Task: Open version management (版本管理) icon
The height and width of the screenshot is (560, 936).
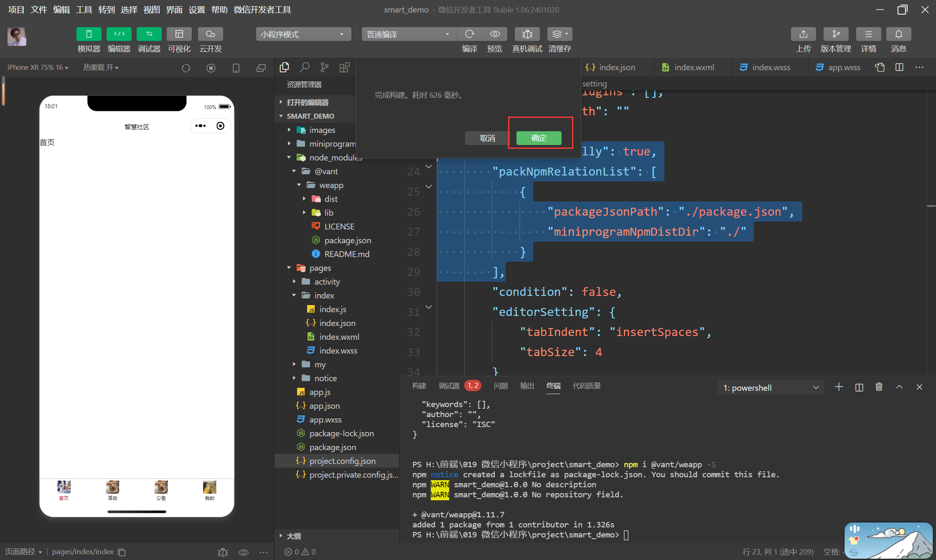Action: 836,34
